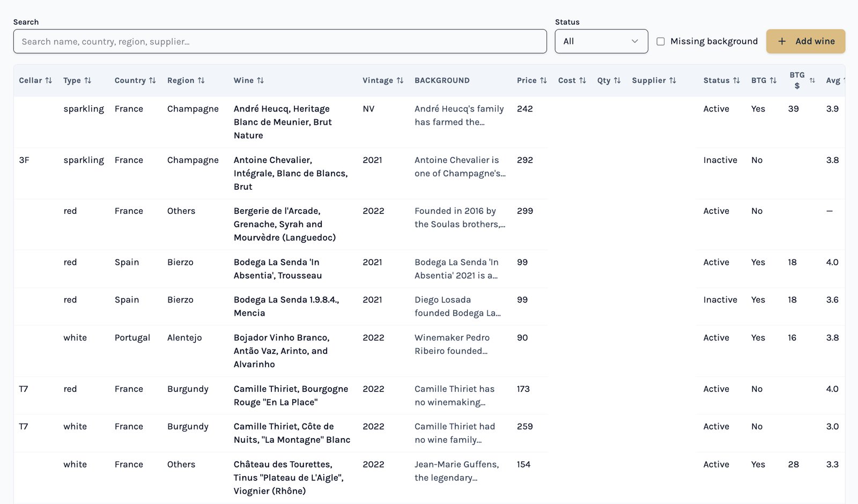Click the BACKGROUND column header
This screenshot has height=504, width=858.
(x=442, y=80)
